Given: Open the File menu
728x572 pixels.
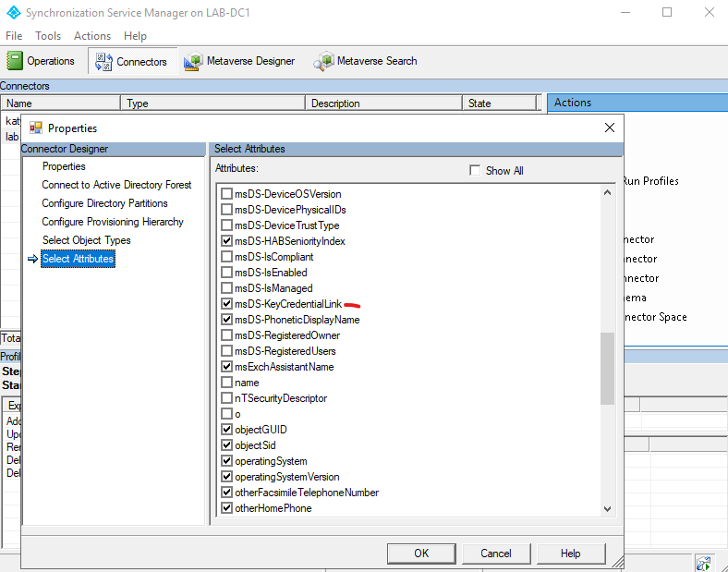Looking at the screenshot, I should (x=14, y=36).
